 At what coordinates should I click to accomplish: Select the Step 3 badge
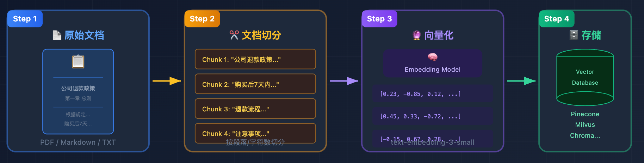click(379, 19)
